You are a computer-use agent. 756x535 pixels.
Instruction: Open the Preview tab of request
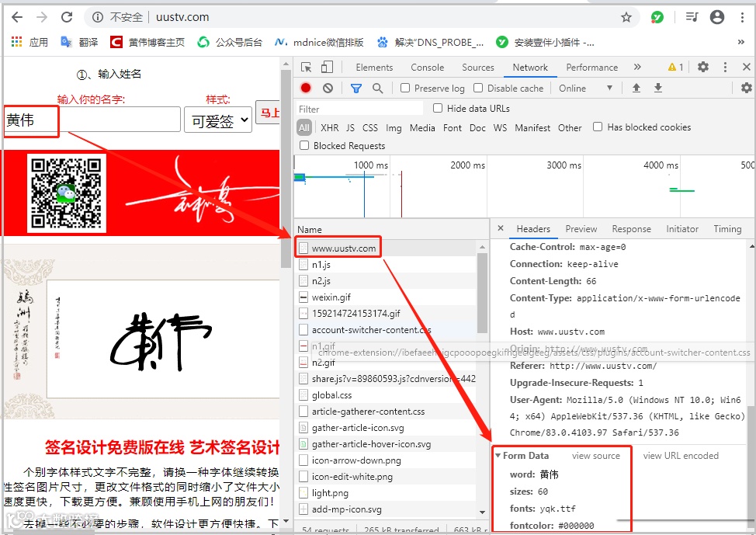point(581,229)
